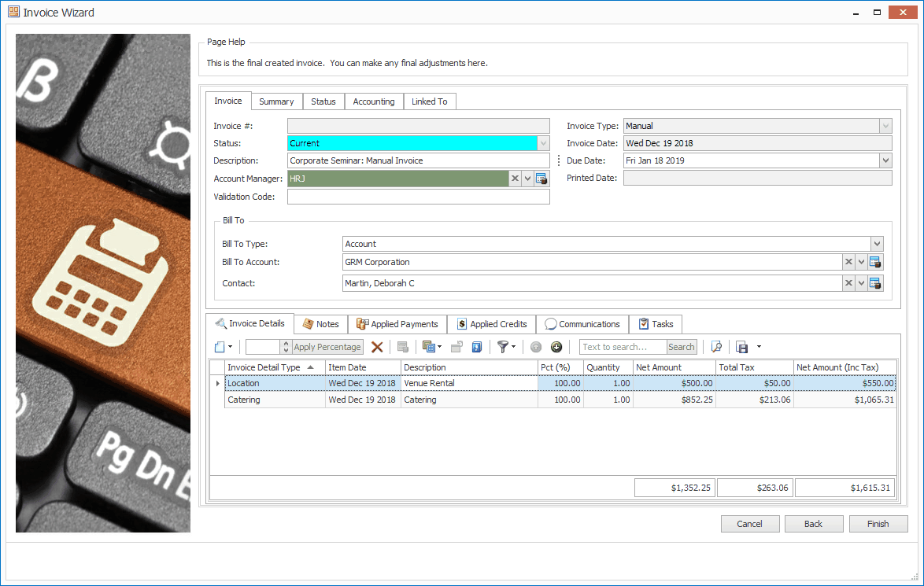Click the greyed grid edit icon after red X
This screenshot has width=924, height=586.
tap(403, 347)
